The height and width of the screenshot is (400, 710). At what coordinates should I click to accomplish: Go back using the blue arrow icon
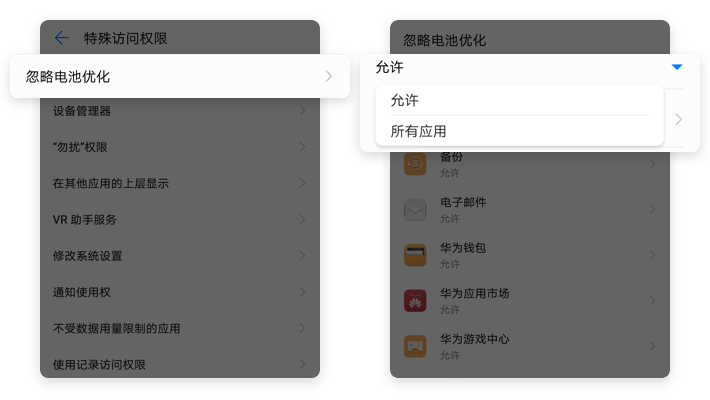62,38
